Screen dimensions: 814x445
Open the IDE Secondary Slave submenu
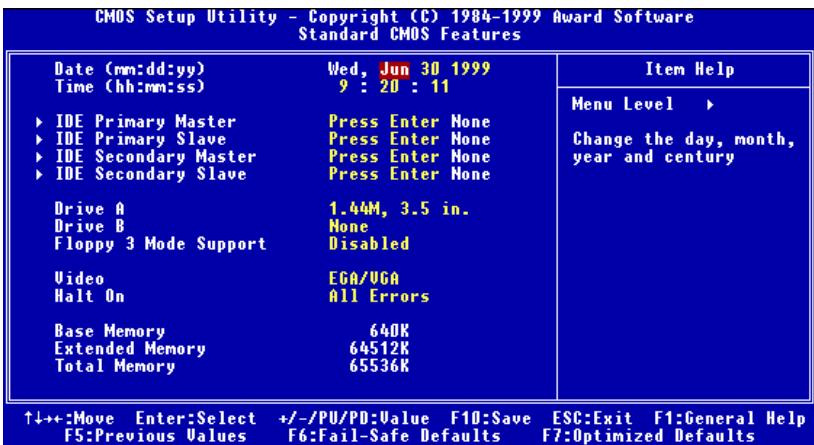click(151, 174)
